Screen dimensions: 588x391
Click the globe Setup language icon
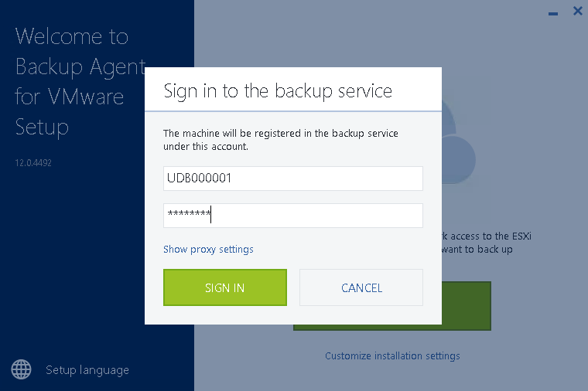(x=21, y=369)
